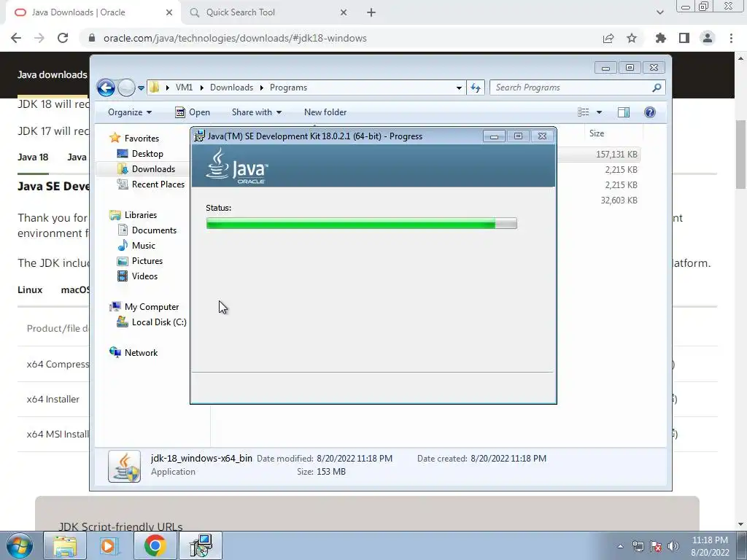Screen dimensions: 747x560
Task: Select Favorites in navigation pane
Action: tap(142, 138)
